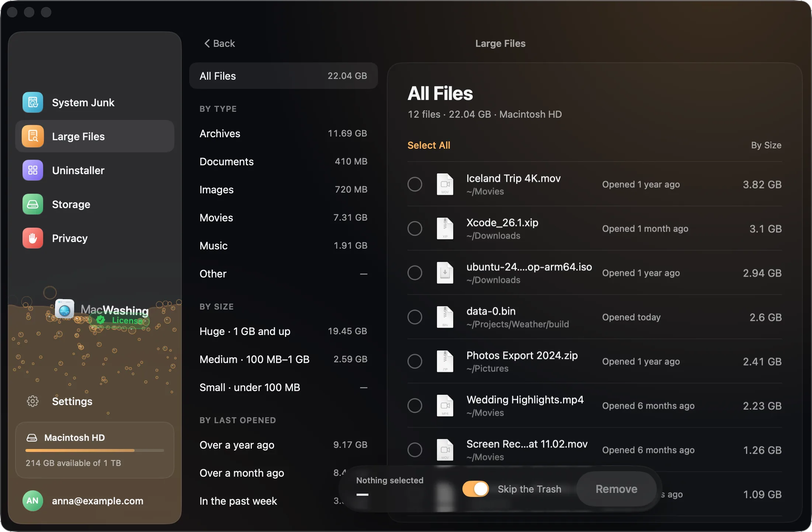Click the Iceland Trip 4K.mov file name

pyautogui.click(x=513, y=179)
